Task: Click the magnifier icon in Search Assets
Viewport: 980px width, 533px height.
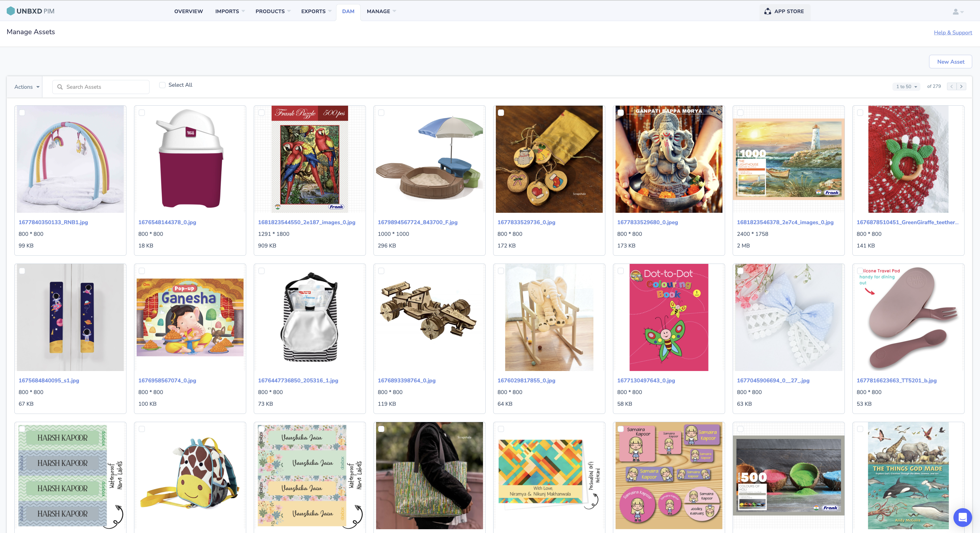Action: (60, 87)
